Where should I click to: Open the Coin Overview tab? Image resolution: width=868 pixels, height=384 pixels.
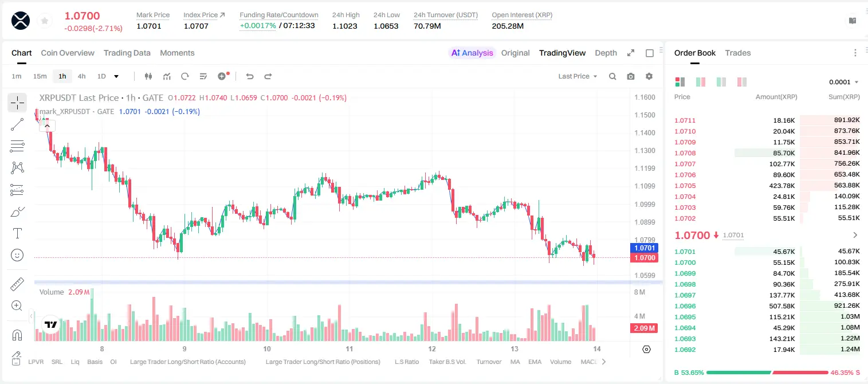(68, 53)
